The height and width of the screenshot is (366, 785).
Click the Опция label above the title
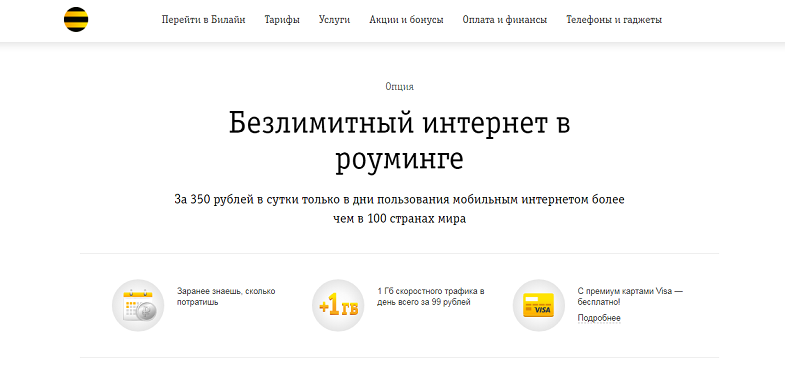click(400, 87)
